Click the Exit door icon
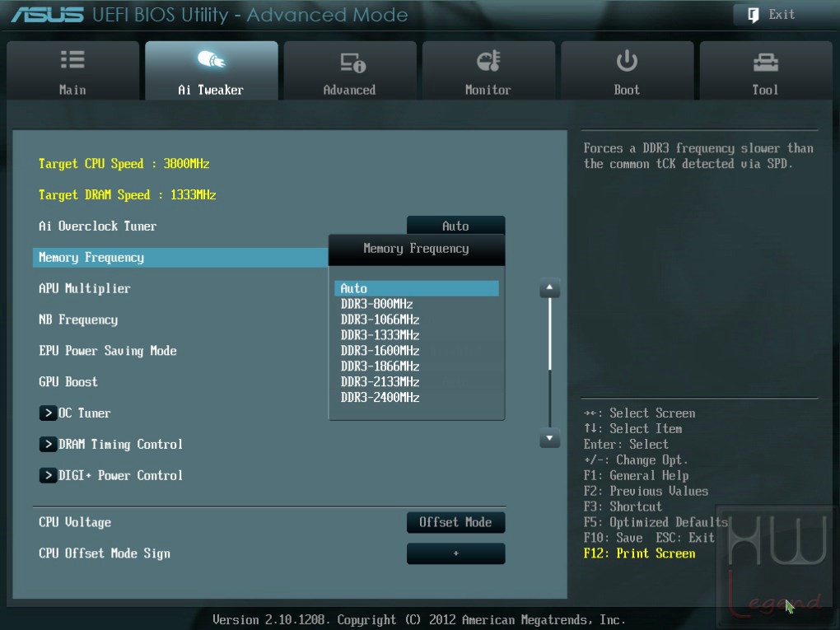 pyautogui.click(x=754, y=15)
